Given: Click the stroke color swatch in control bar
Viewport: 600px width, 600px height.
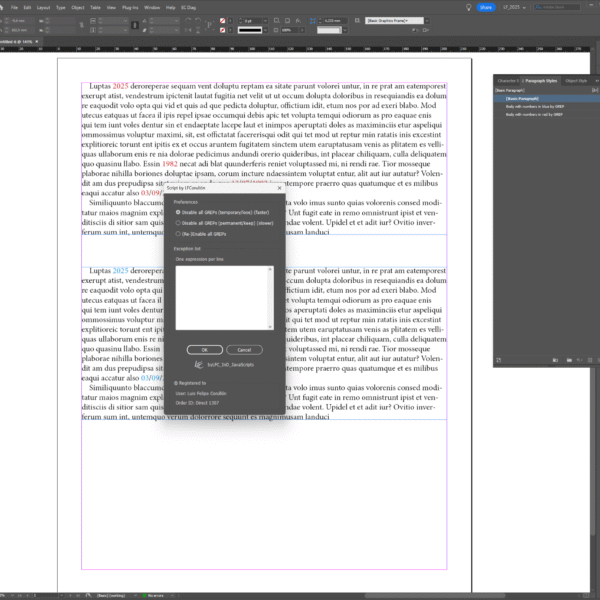Looking at the screenshot, I should coord(222,30).
